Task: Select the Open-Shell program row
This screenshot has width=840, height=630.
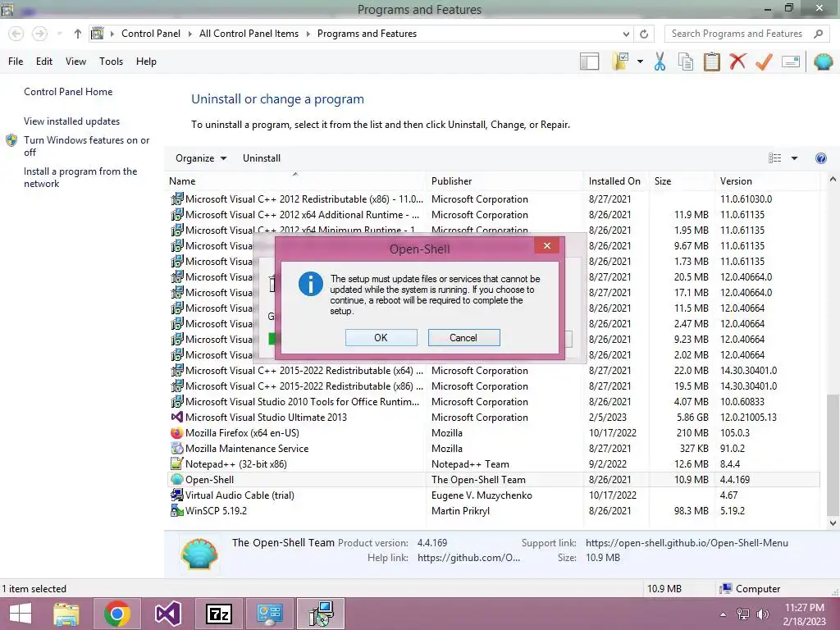Action: coord(494,479)
